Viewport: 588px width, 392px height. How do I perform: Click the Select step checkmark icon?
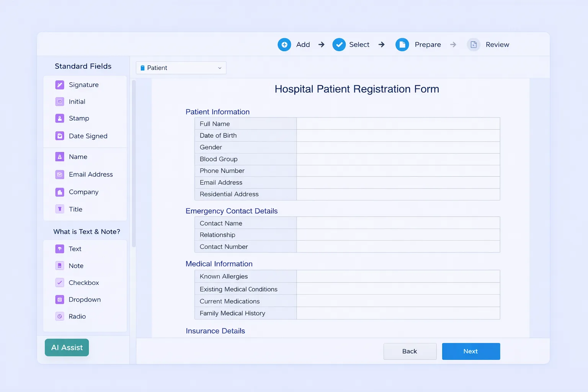tap(339, 44)
